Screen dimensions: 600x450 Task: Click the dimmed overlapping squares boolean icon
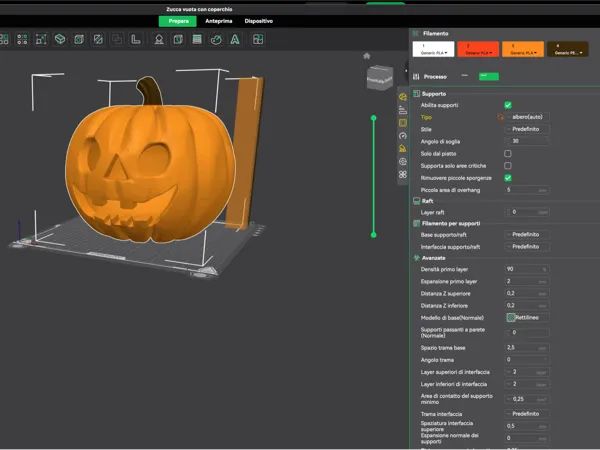[117, 39]
